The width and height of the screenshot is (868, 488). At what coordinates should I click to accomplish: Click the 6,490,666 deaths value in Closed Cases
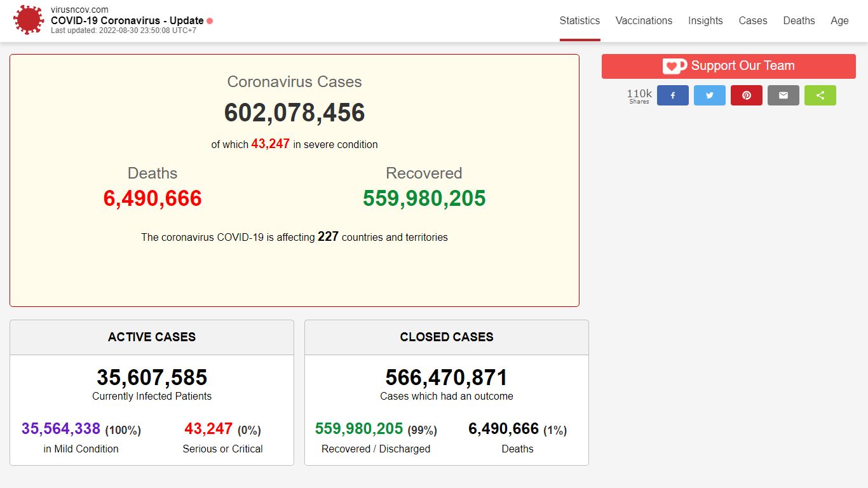click(x=504, y=429)
